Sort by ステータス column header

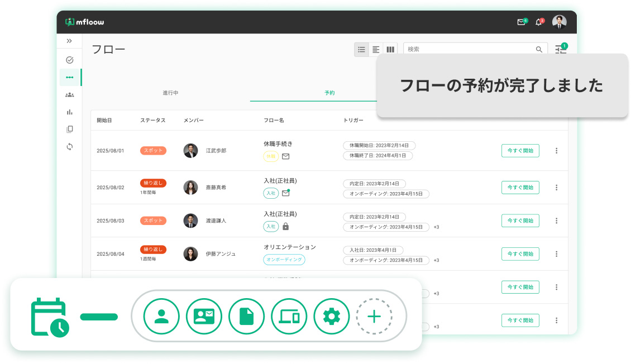(x=153, y=120)
